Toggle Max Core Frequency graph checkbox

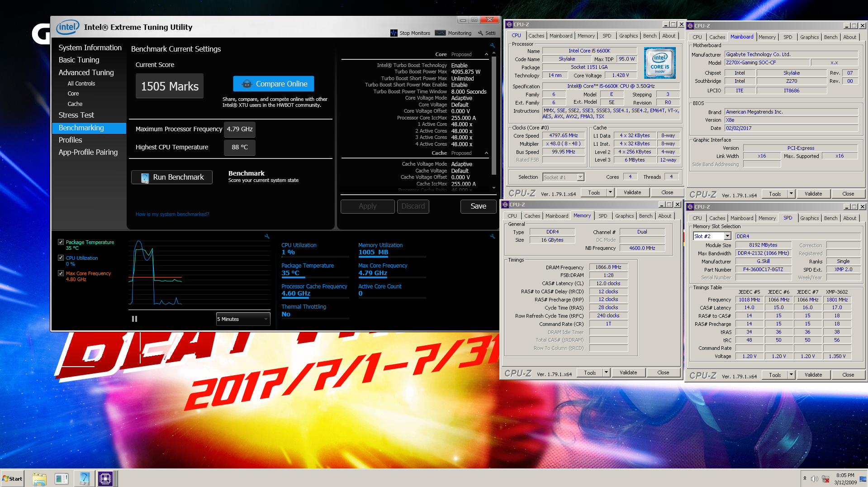[61, 273]
